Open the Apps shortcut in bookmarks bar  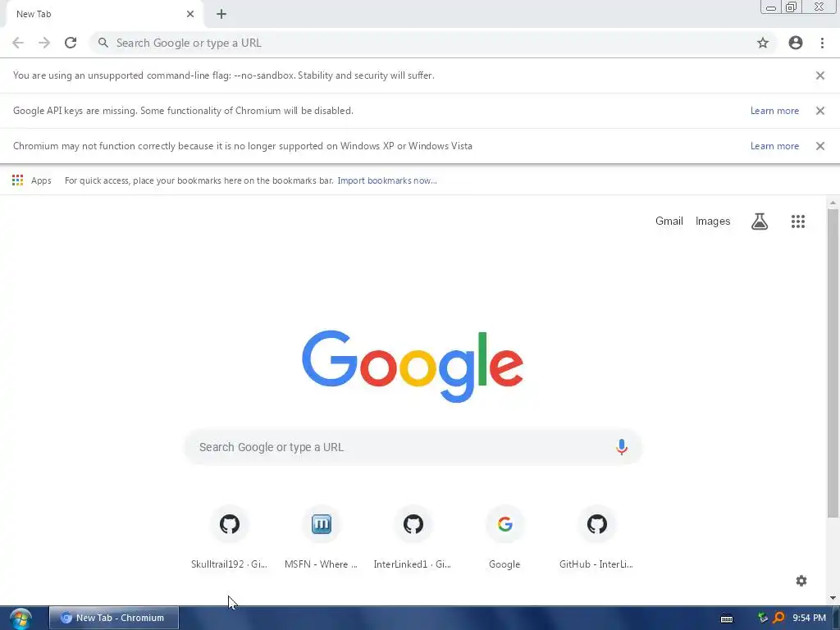(x=32, y=180)
